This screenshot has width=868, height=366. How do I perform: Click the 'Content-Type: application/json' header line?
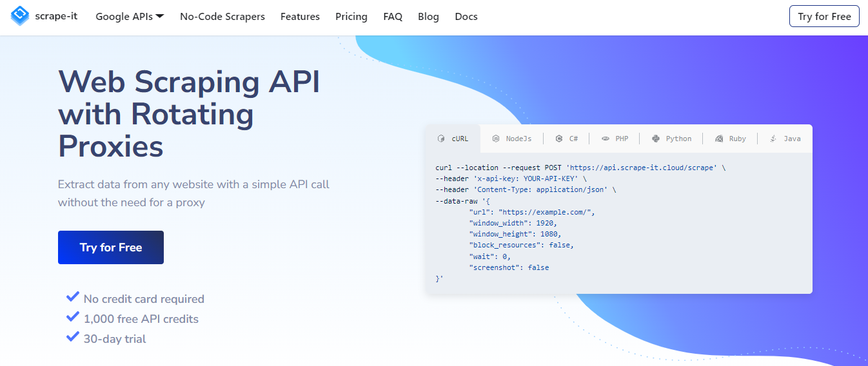(x=526, y=189)
